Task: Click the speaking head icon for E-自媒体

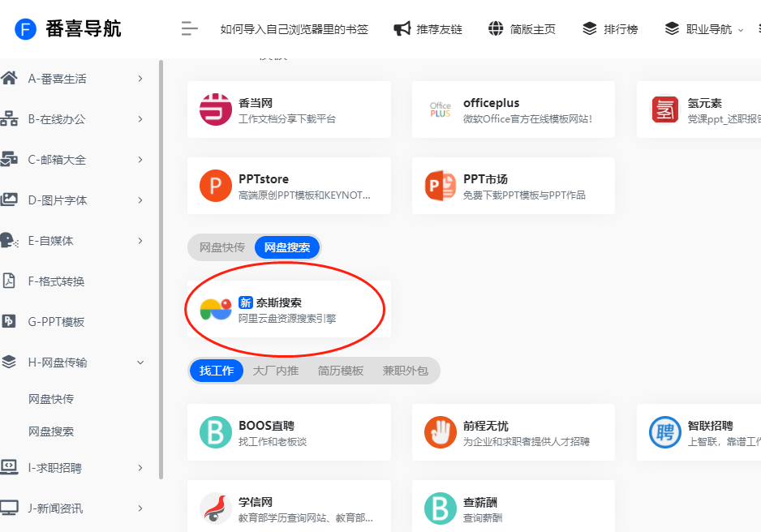Action: coord(9,241)
